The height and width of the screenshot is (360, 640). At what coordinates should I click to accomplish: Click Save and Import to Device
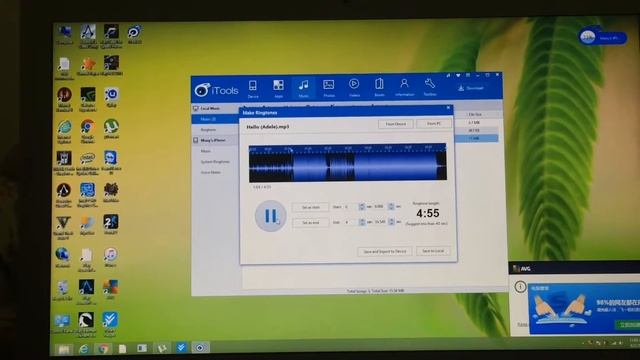pos(384,251)
